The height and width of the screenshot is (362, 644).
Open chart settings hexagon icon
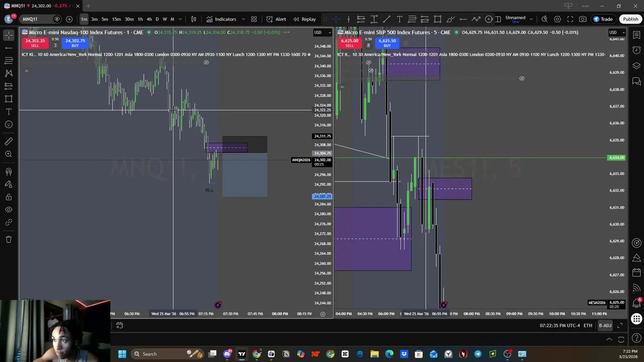pyautogui.click(x=557, y=19)
